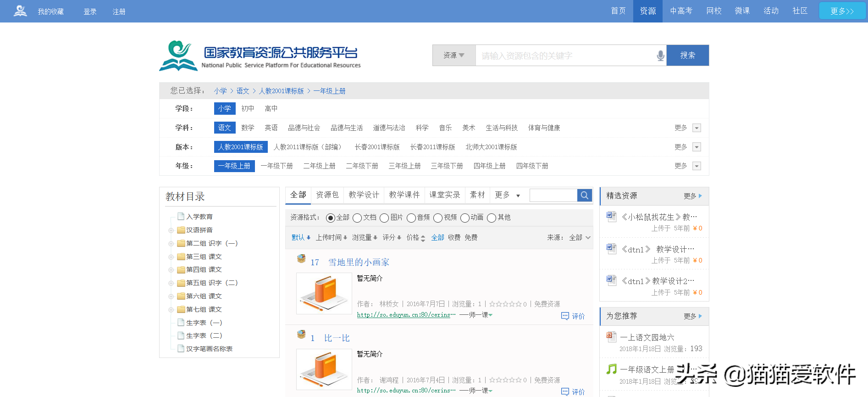
Task: Select the 视频 format radio button
Action: (438, 218)
